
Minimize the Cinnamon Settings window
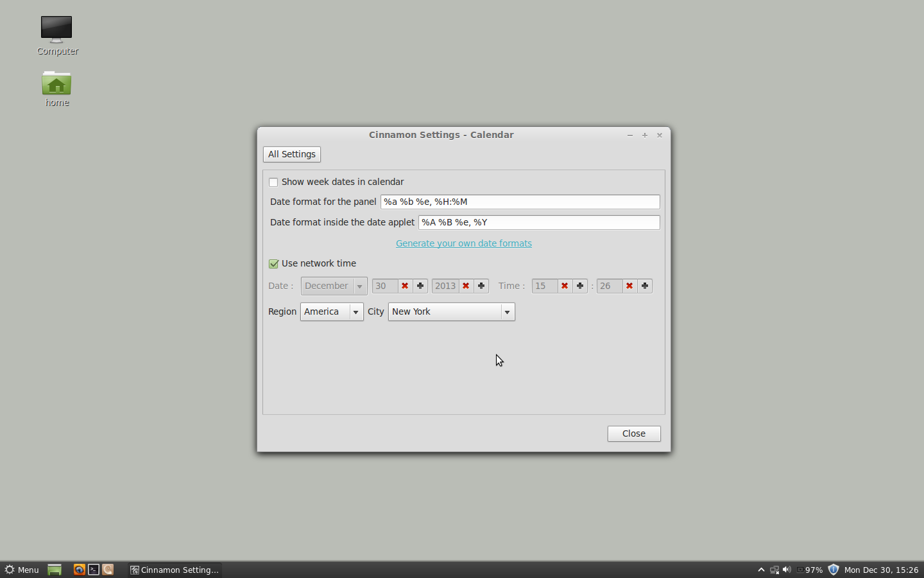(x=630, y=135)
